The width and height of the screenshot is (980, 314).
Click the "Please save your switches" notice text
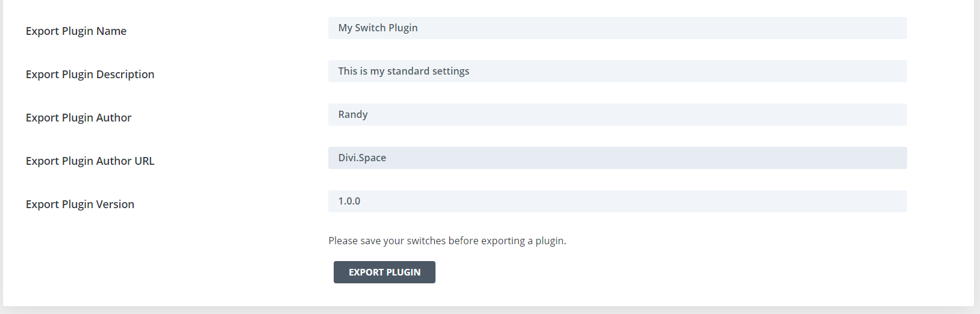tap(447, 241)
